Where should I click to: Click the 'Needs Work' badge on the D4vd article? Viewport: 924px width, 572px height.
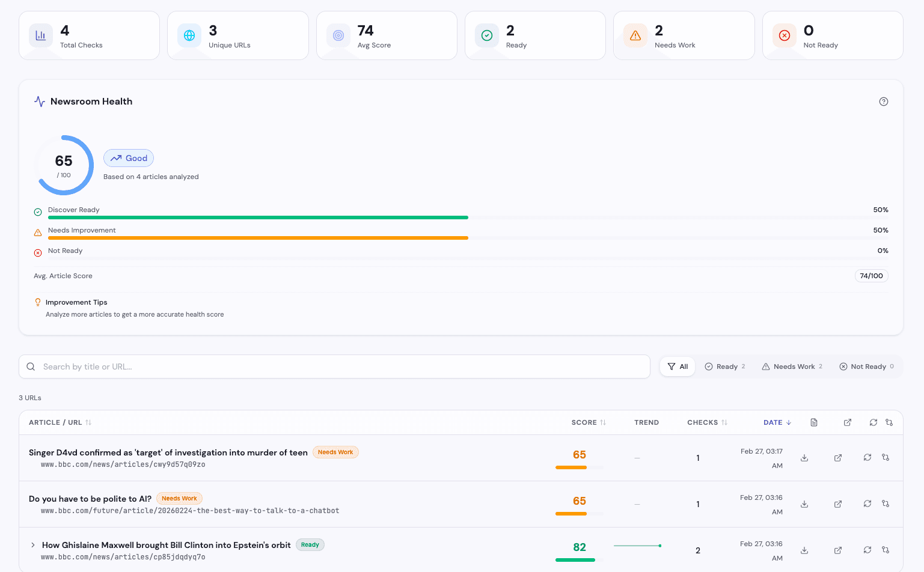coord(335,452)
